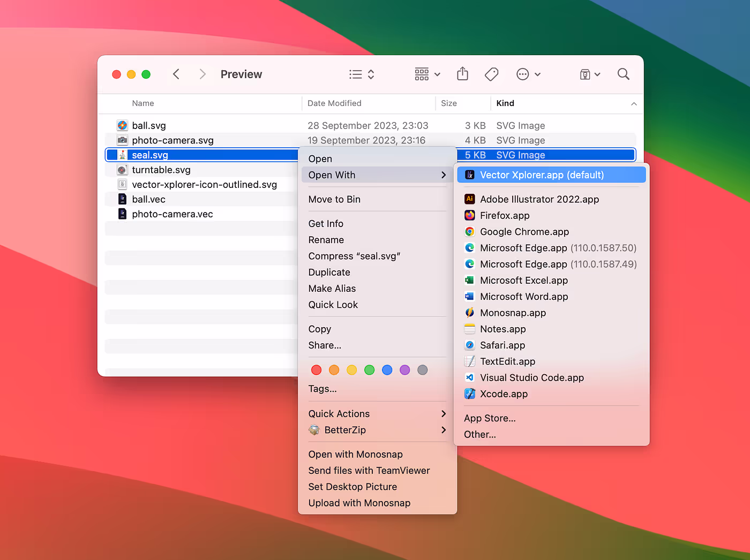Image resolution: width=750 pixels, height=560 pixels.
Task: Choose Upload with Monosnap
Action: tap(377, 503)
